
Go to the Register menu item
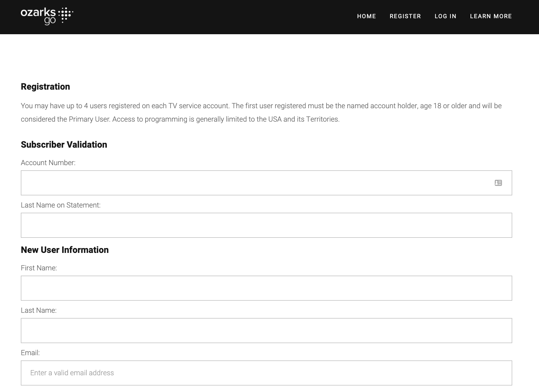point(405,16)
